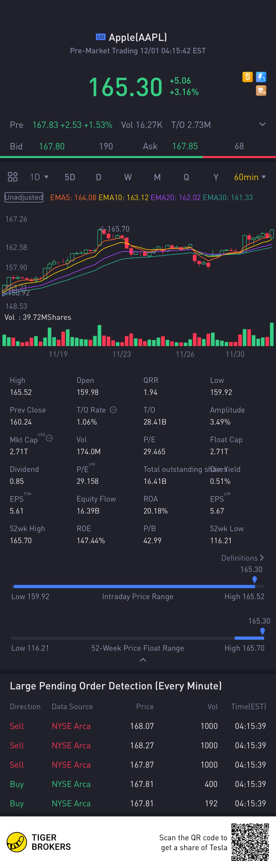Open the 60min interval dropdown
This screenshot has height=868, width=276.
point(250,177)
